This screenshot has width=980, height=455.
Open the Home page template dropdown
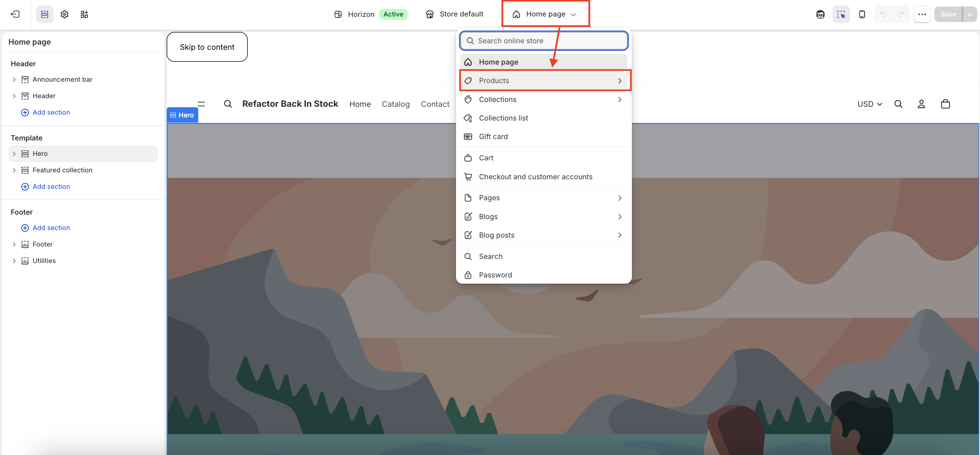(546, 14)
